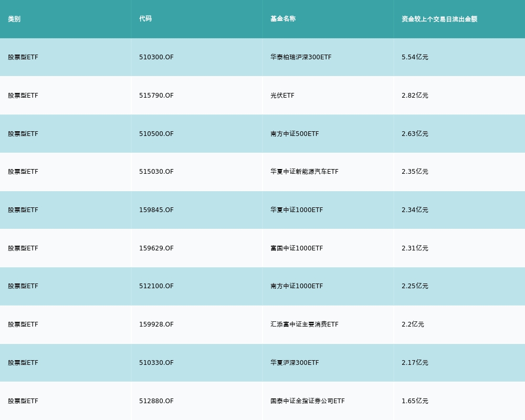Select the fund name 华泰柏瑞沪深300ETF
The height and width of the screenshot is (420, 525).
(x=301, y=57)
